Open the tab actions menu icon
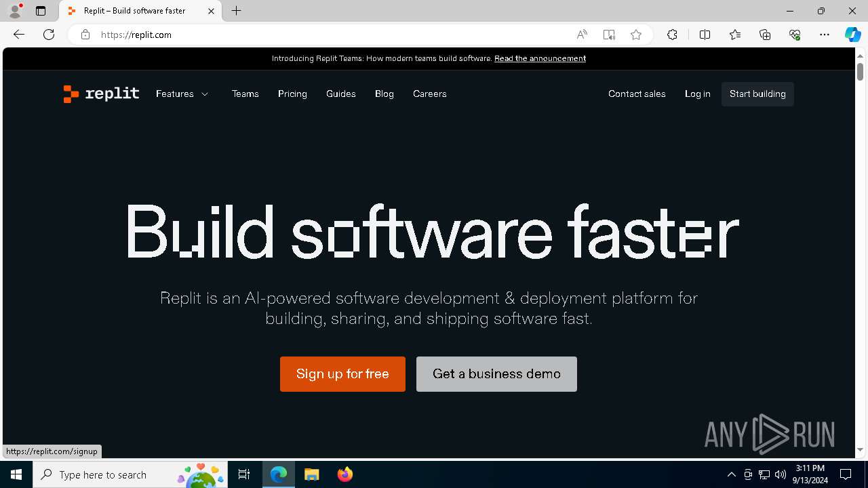The image size is (868, 488). 41,11
